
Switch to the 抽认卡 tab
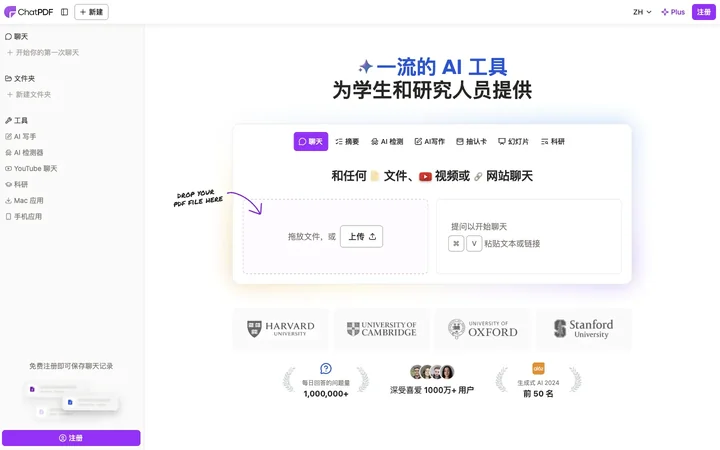pos(472,141)
